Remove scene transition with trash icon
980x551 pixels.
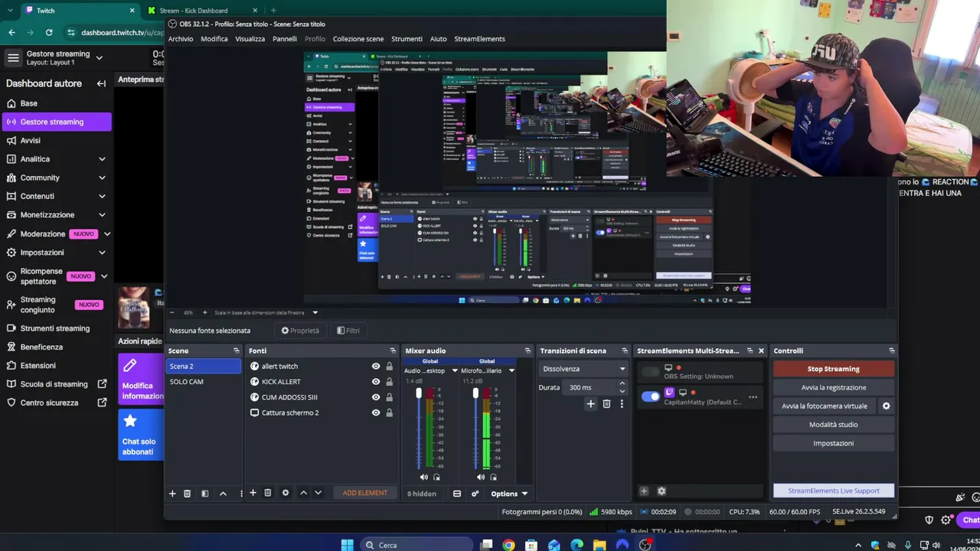tap(606, 404)
